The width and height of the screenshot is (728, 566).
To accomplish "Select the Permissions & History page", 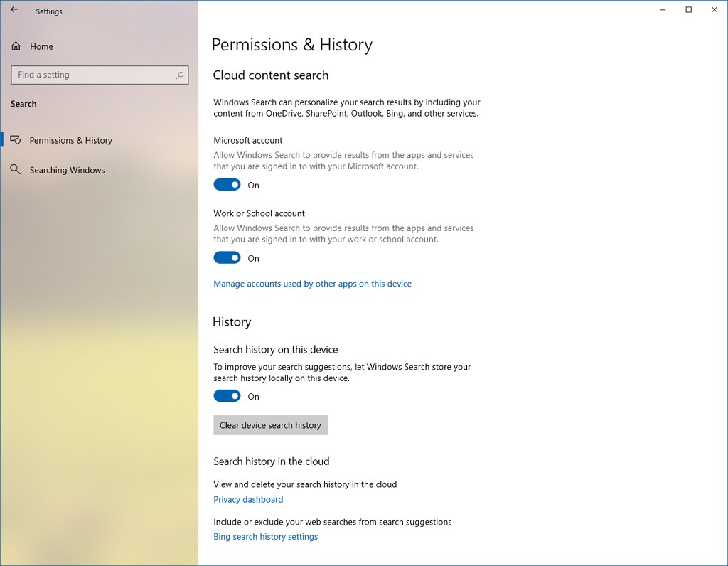I will point(71,140).
